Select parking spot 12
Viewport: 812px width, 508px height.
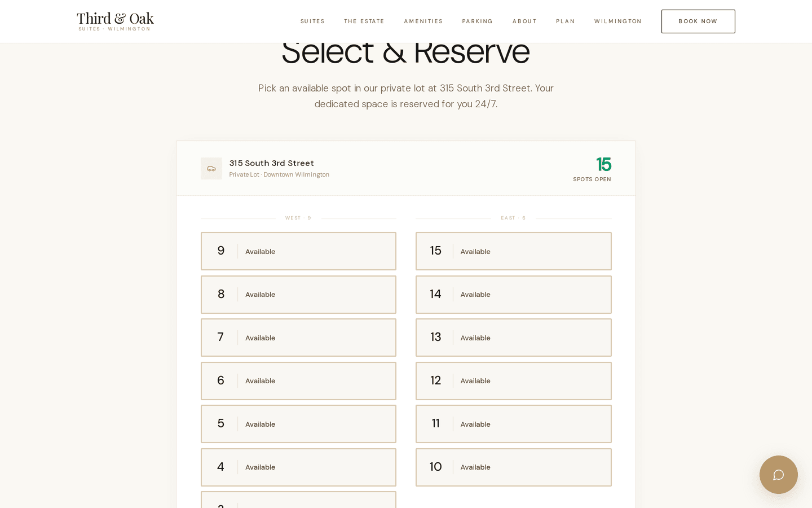513,381
